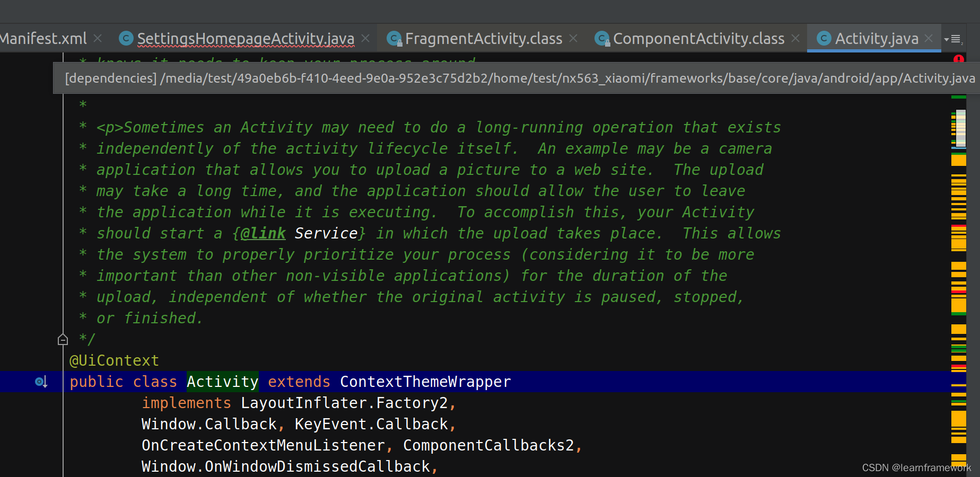The width and height of the screenshot is (980, 477).
Task: Show the hidden tabs list dropdown
Action: coord(953,39)
